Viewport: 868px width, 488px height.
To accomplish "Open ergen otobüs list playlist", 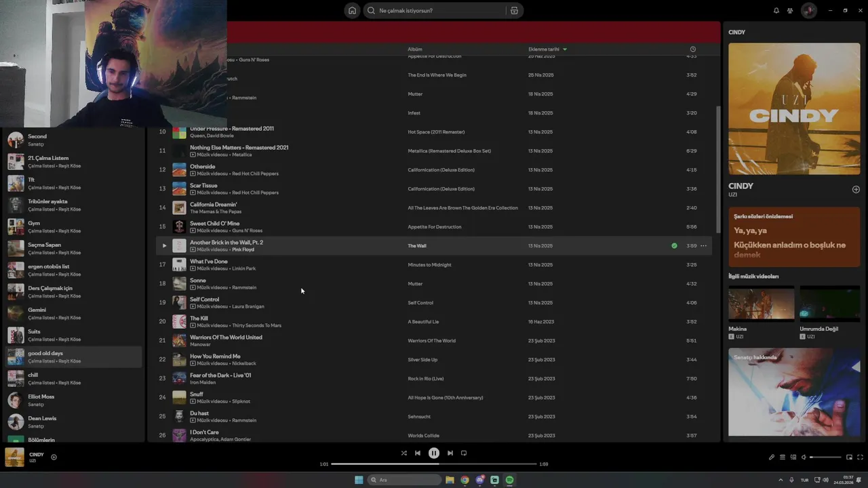I will (73, 270).
